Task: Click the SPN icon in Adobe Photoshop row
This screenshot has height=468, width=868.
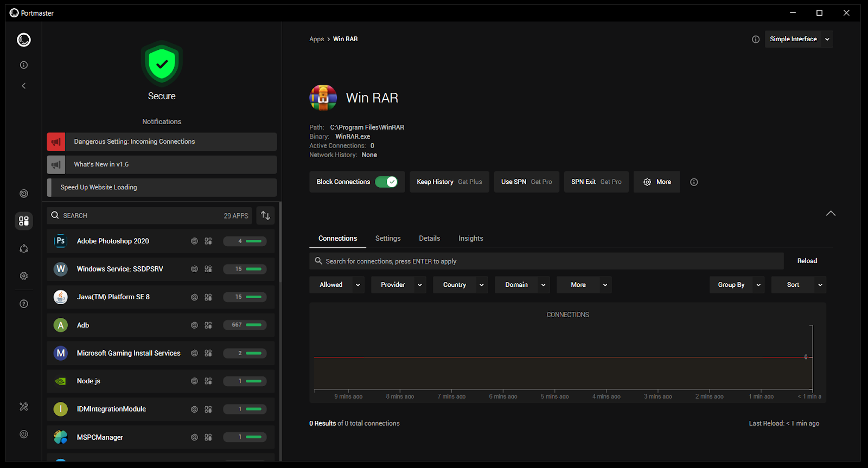Action: 194,241
